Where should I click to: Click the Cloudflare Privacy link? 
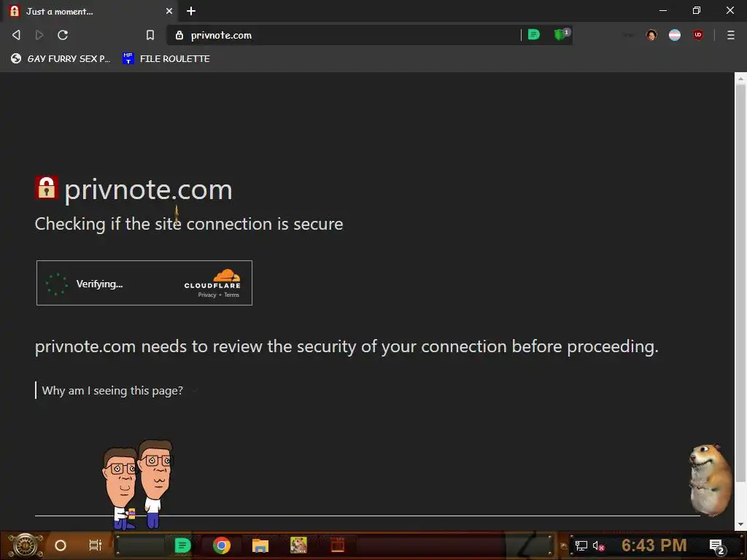[207, 295]
